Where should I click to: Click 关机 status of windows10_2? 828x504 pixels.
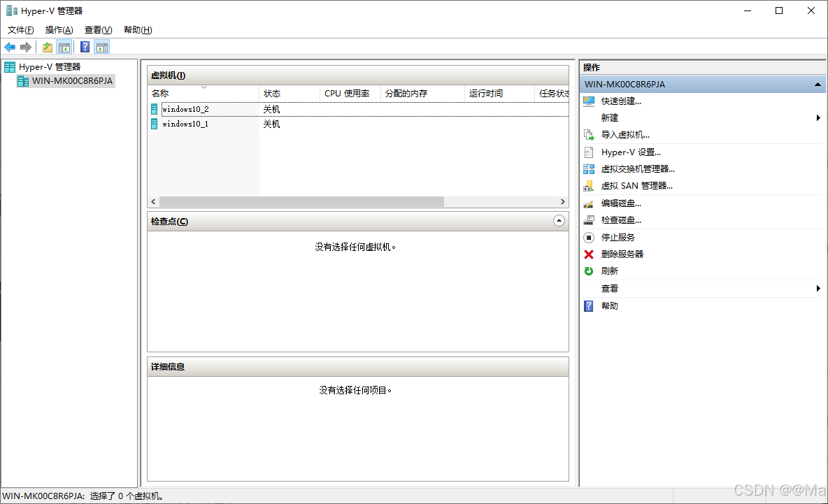coord(271,109)
